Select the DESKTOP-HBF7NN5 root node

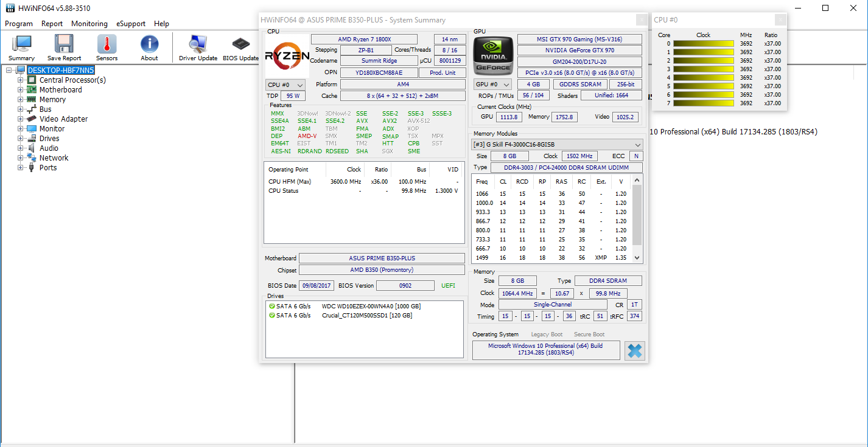click(x=61, y=71)
